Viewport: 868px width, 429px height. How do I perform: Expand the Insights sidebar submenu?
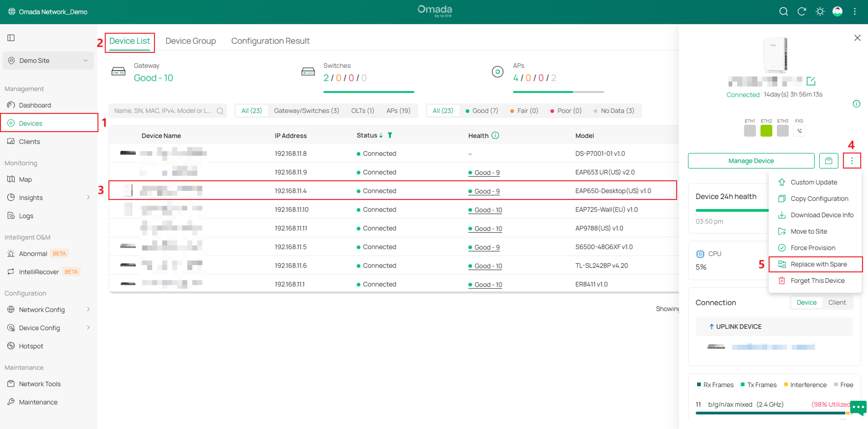[x=88, y=198]
